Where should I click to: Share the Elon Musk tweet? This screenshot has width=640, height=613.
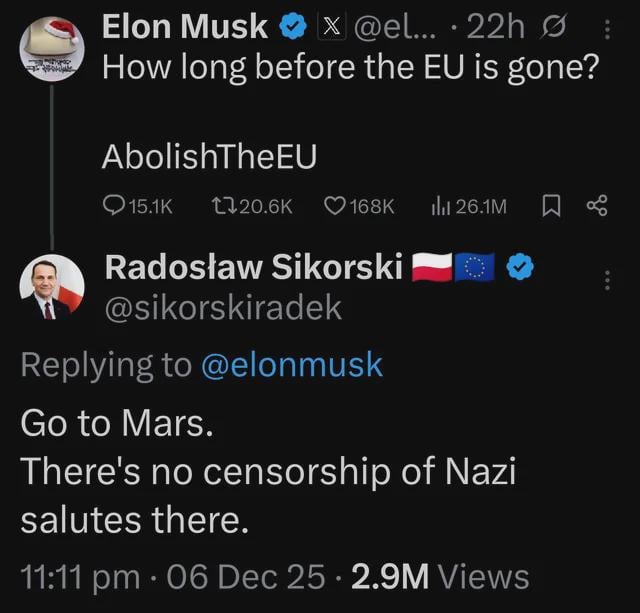click(x=597, y=207)
